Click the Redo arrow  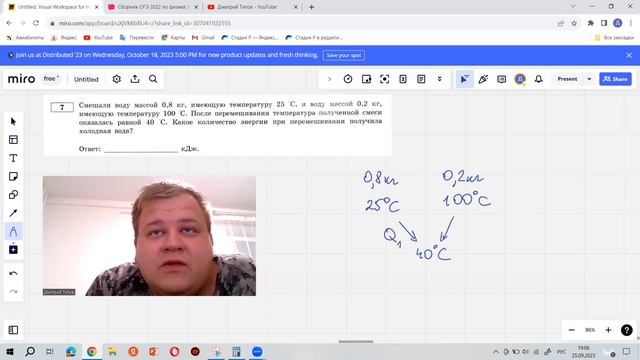[13, 291]
